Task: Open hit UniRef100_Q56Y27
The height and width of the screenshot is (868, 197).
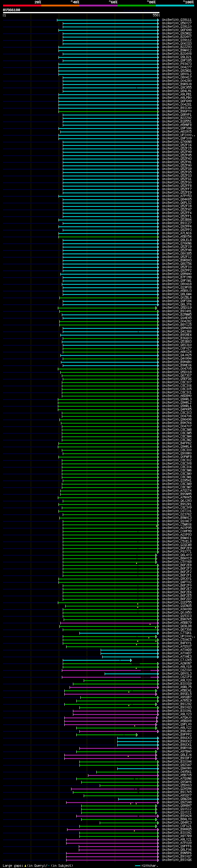Action: click(176, 23)
